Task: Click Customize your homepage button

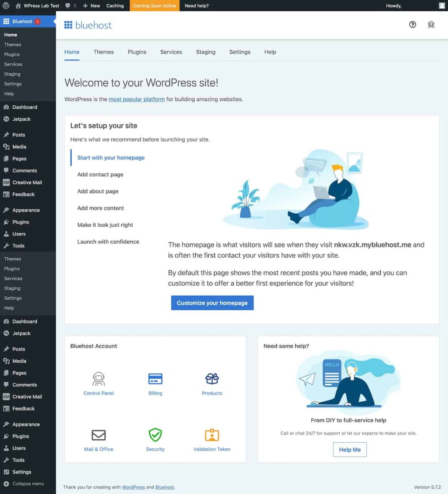Action: pyautogui.click(x=212, y=303)
